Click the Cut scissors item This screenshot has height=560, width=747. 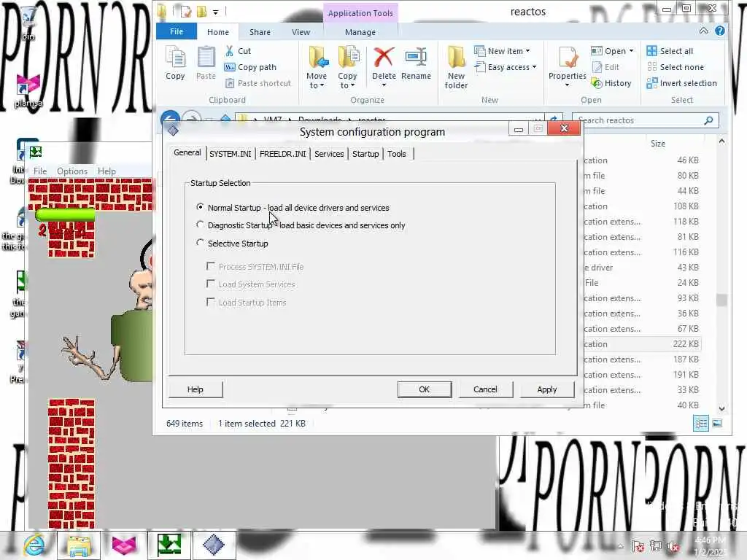[x=239, y=51]
